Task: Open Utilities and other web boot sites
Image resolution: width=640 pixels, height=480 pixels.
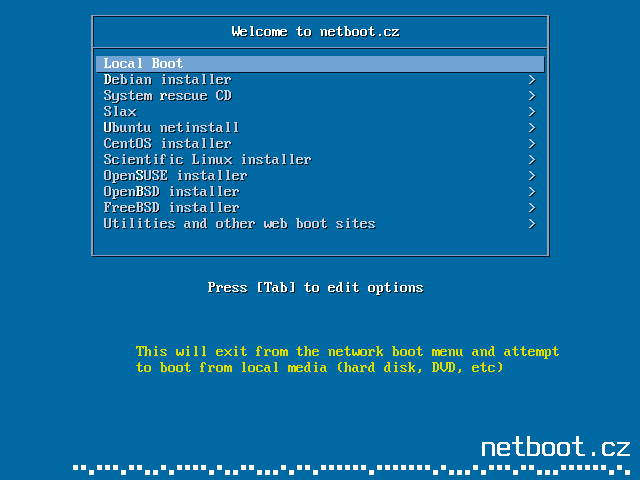Action: (x=239, y=224)
